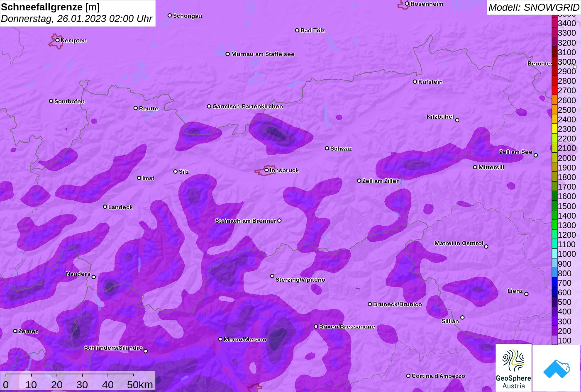Click the blue cloud arrow logo
The height and width of the screenshot is (392, 581).
[x=557, y=368]
